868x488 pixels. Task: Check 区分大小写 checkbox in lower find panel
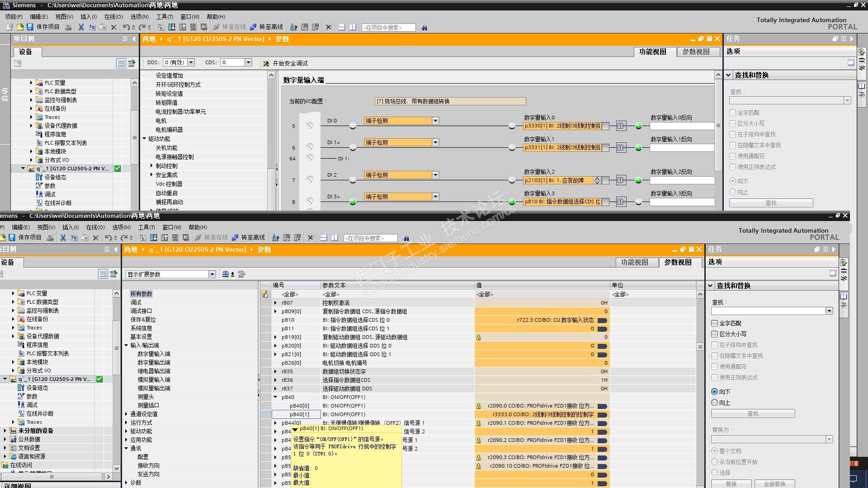tap(715, 334)
